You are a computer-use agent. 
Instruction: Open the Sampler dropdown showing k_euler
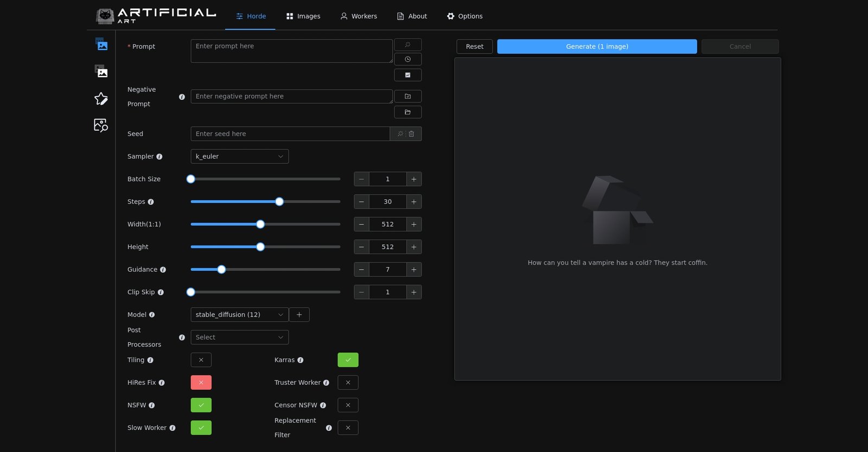point(239,156)
